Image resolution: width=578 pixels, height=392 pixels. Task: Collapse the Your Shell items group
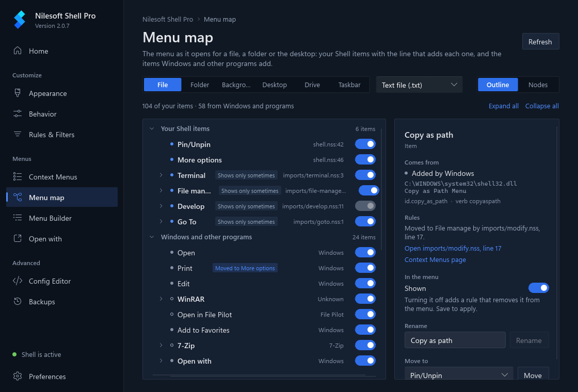(152, 128)
